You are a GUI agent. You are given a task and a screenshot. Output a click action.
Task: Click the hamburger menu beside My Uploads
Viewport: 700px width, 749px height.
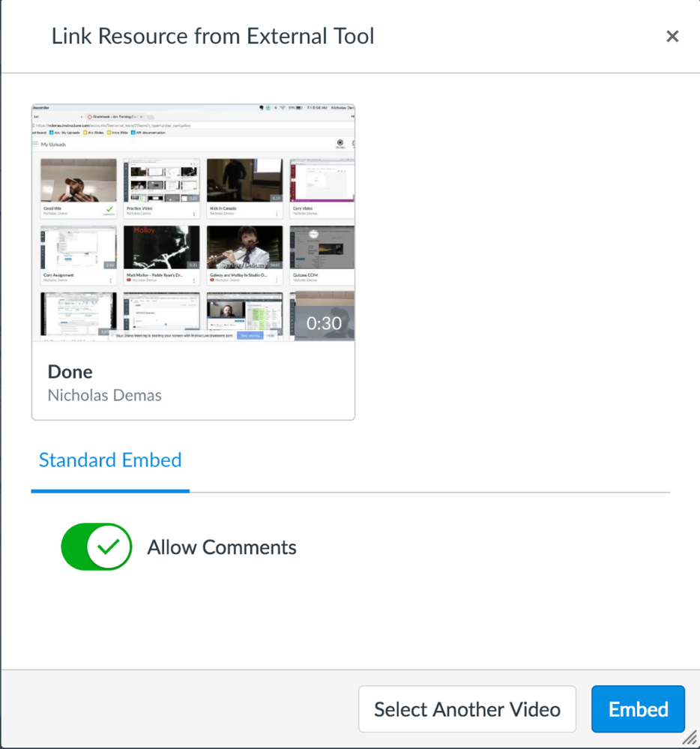35,144
